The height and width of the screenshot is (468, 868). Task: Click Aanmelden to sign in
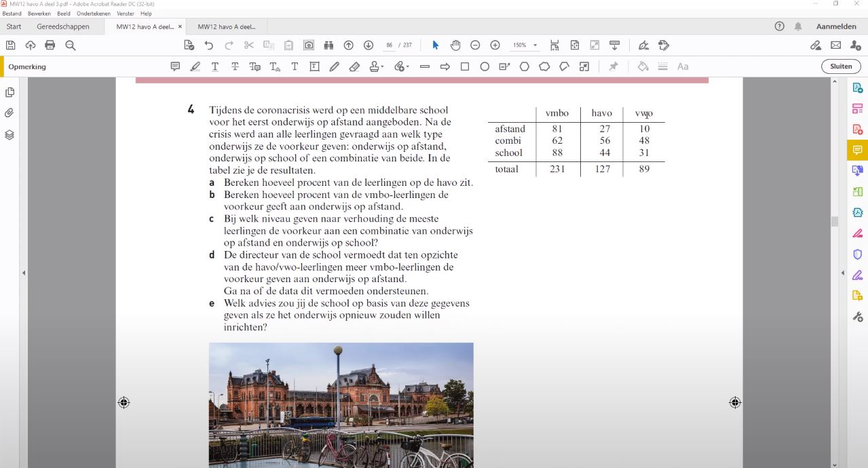[836, 26]
